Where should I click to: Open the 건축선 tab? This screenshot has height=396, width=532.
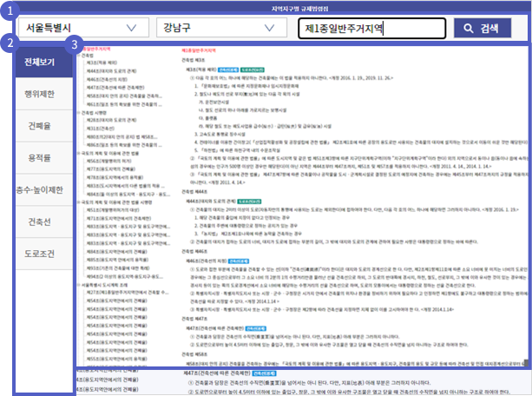pyautogui.click(x=38, y=221)
